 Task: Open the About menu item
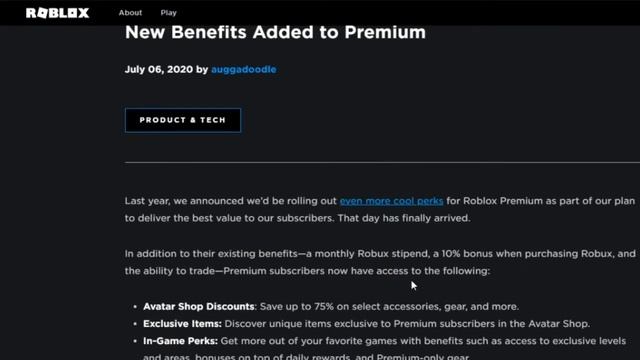point(130,13)
